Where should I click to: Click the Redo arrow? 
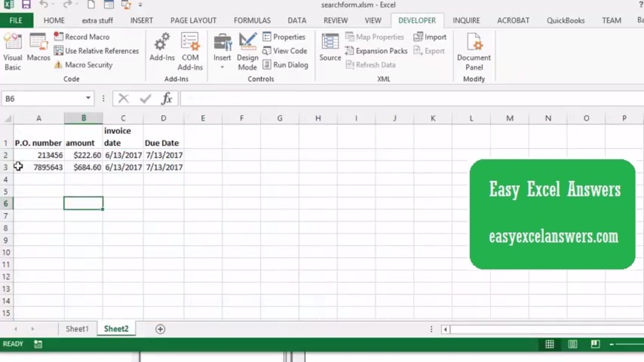coord(67,5)
